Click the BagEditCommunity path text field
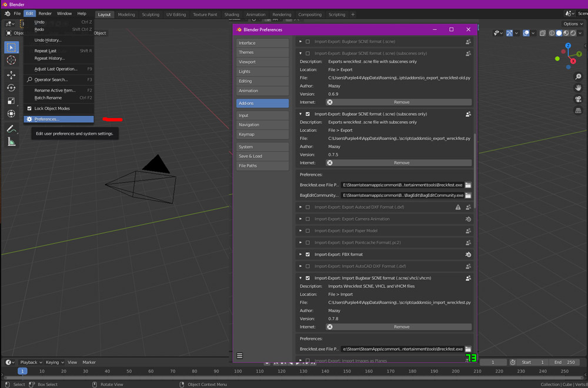Screen dimensions: 588x388 click(402, 195)
